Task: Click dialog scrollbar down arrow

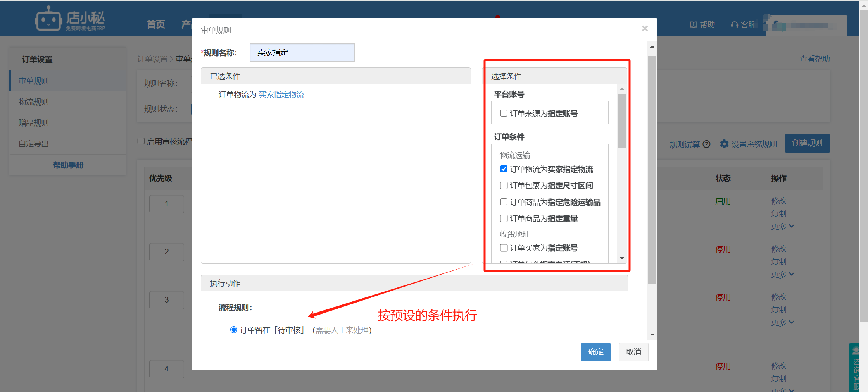Action: pyautogui.click(x=652, y=335)
